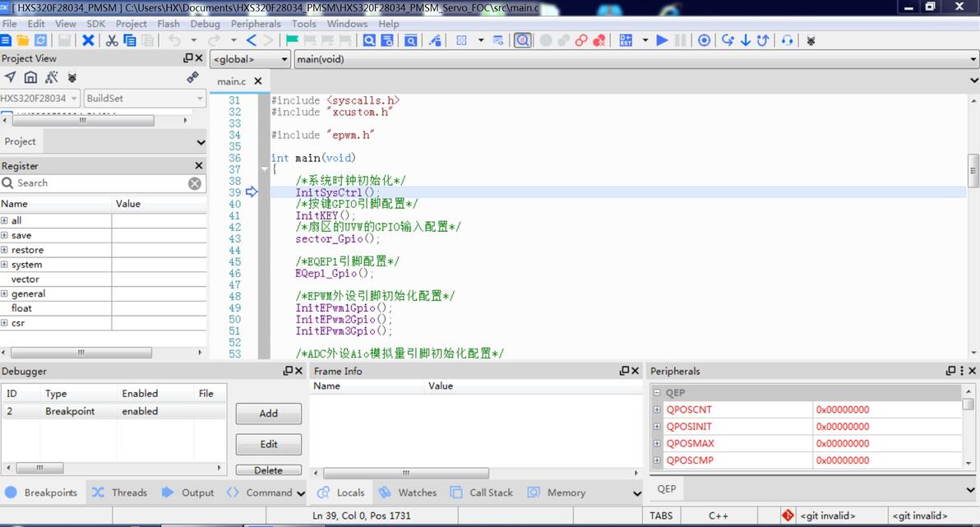980x527 pixels.
Task: Switch to the Memory tab
Action: pos(557,492)
